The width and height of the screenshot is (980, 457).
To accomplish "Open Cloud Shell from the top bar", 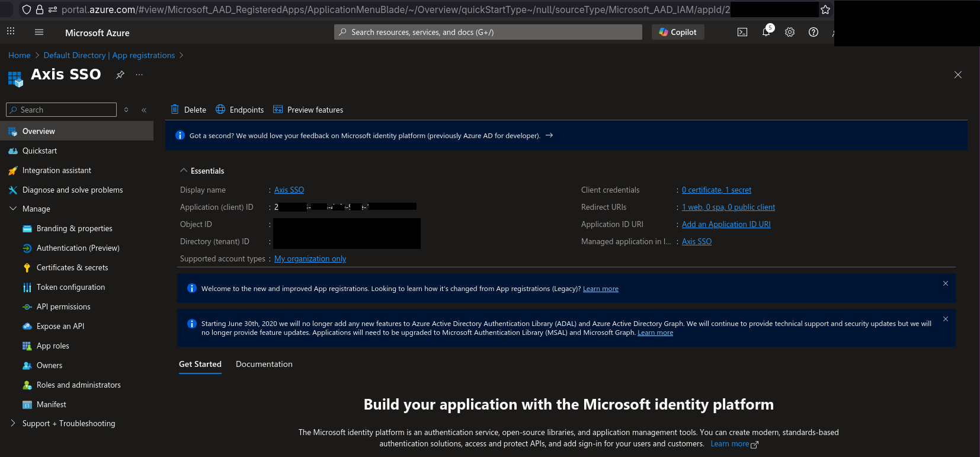I will coord(742,32).
